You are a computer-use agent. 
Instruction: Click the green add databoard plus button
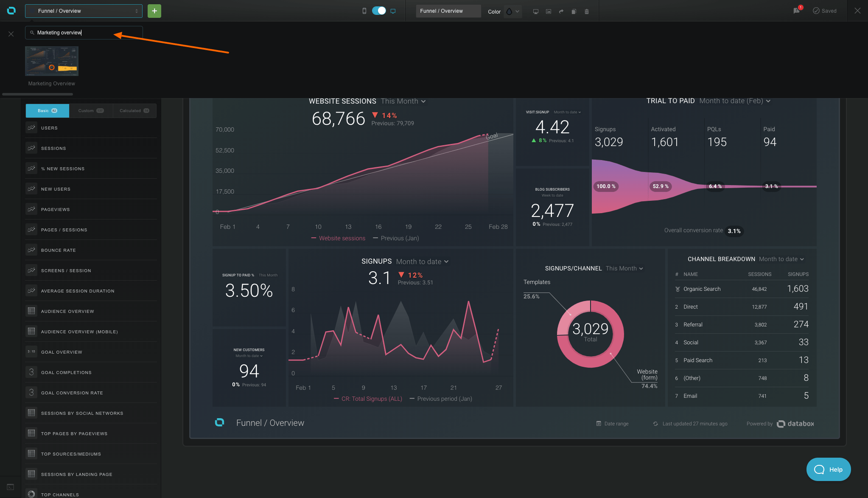pos(154,11)
